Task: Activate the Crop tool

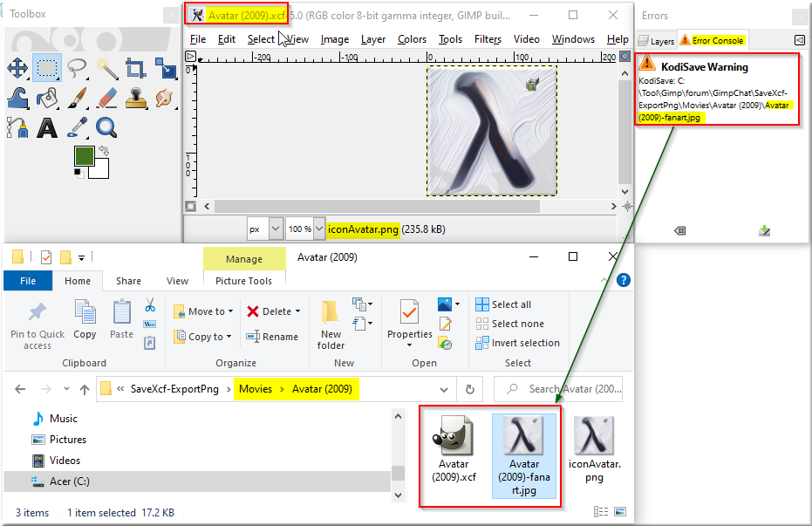Action: 136,68
